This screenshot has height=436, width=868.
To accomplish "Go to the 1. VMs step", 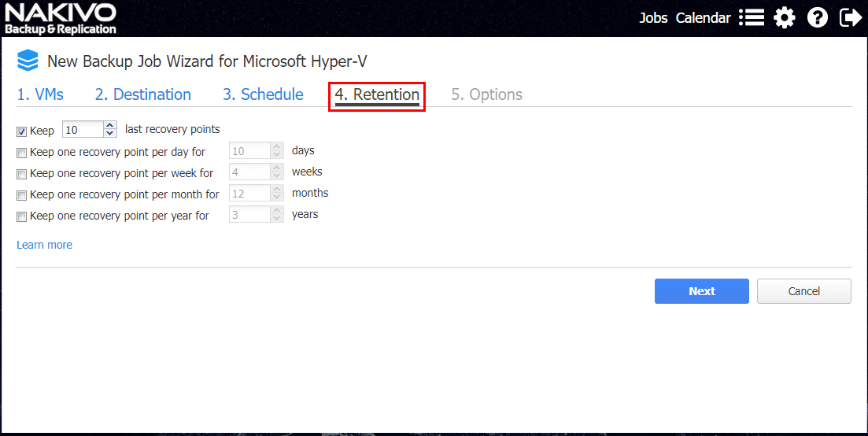I will coord(40,94).
